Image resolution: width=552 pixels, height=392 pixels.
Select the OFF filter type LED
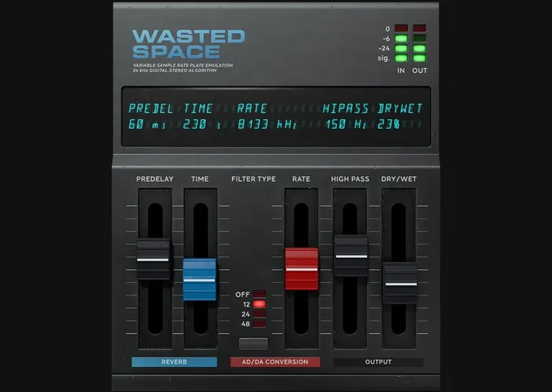260,294
